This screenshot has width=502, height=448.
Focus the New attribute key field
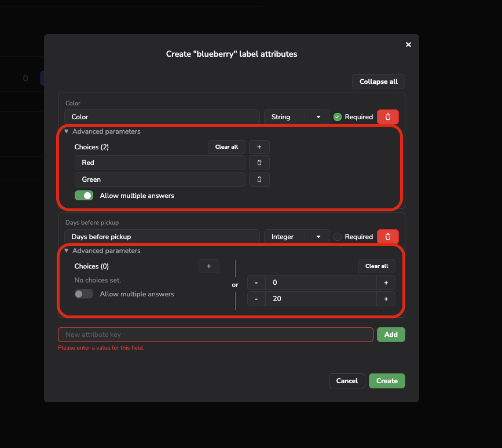215,335
